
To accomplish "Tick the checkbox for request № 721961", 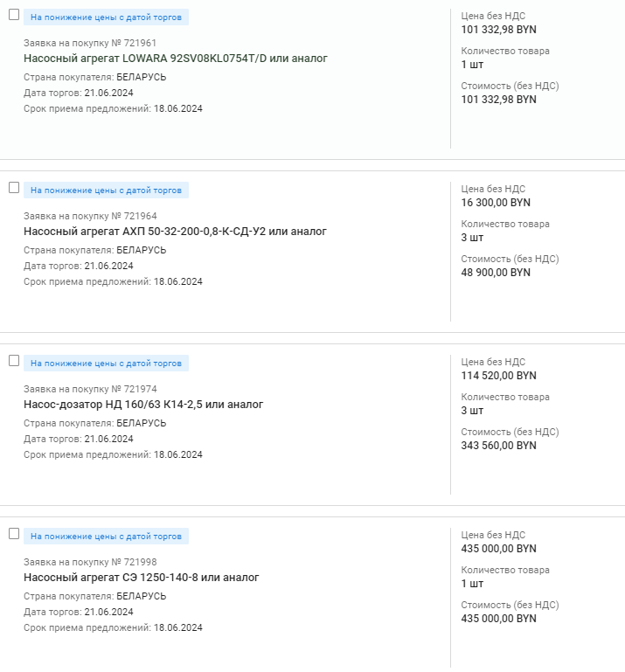I will 14,15.
